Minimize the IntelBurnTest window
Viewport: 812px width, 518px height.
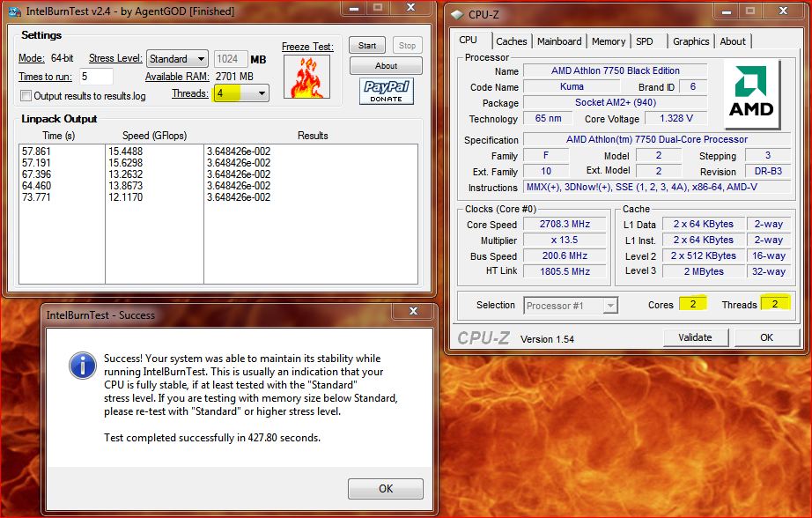pyautogui.click(x=354, y=8)
